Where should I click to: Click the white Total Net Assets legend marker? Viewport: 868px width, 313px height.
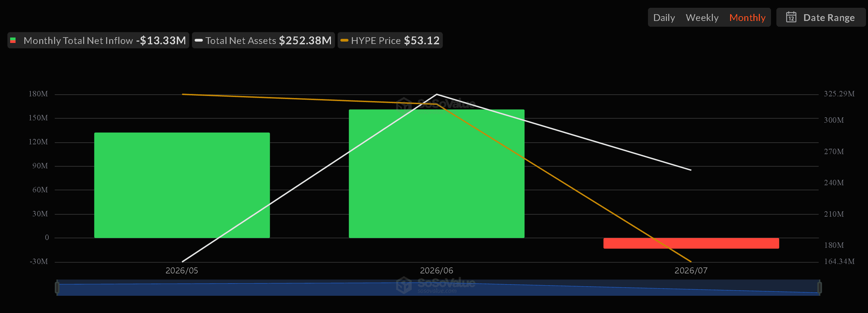coord(199,41)
